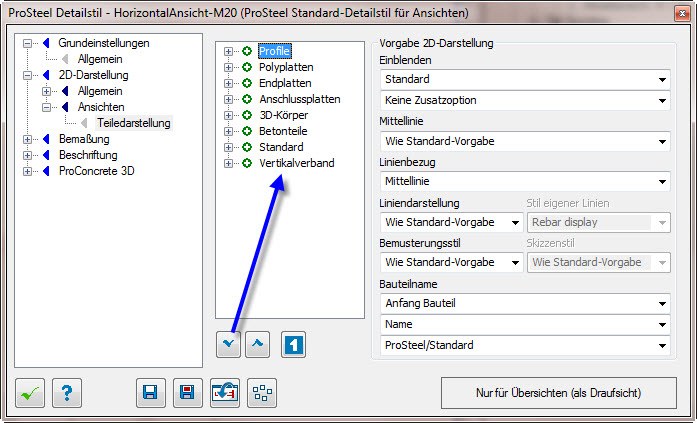Image resolution: width=697 pixels, height=423 pixels.
Task: Click green plus icon beside Vertikalverband
Action: pos(247,163)
